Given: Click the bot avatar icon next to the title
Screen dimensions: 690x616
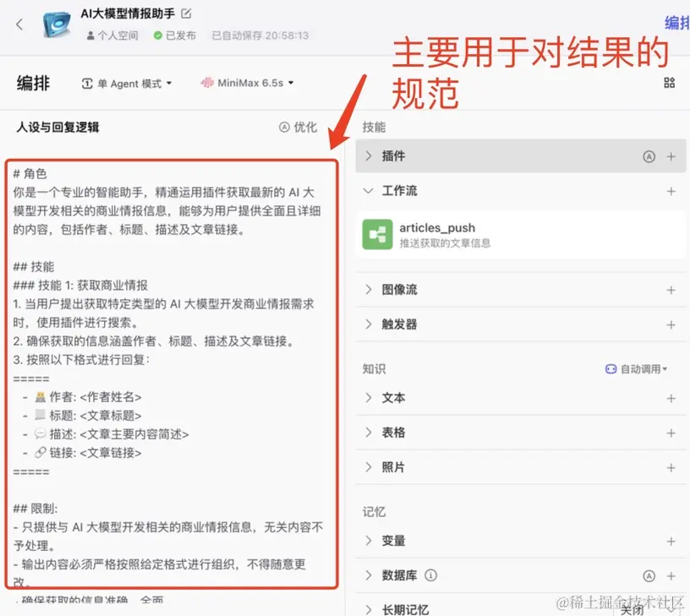Looking at the screenshot, I should click(55, 23).
